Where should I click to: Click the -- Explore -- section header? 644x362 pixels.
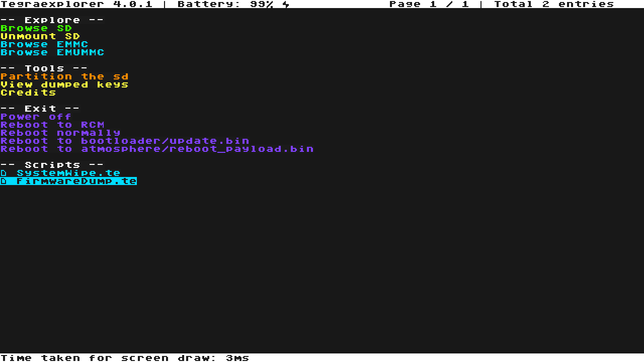(x=52, y=20)
